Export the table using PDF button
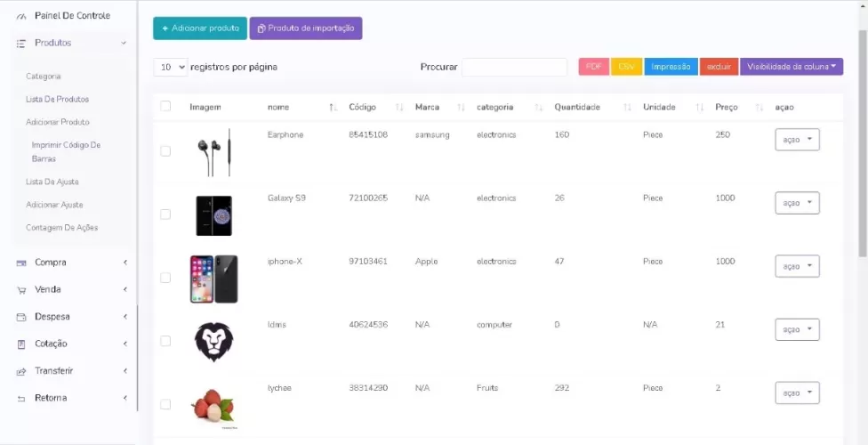 coord(593,67)
